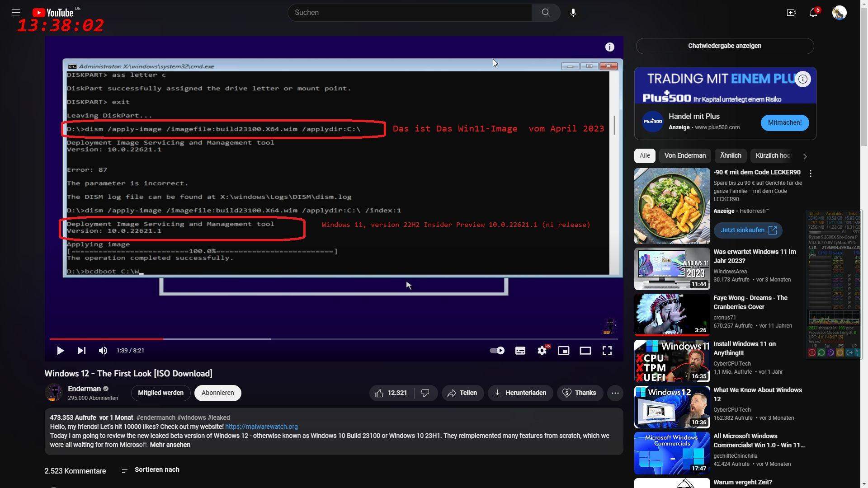Viewport: 868px width, 488px height.
Task: Expand the description with Mehr ansehen
Action: coord(170,445)
